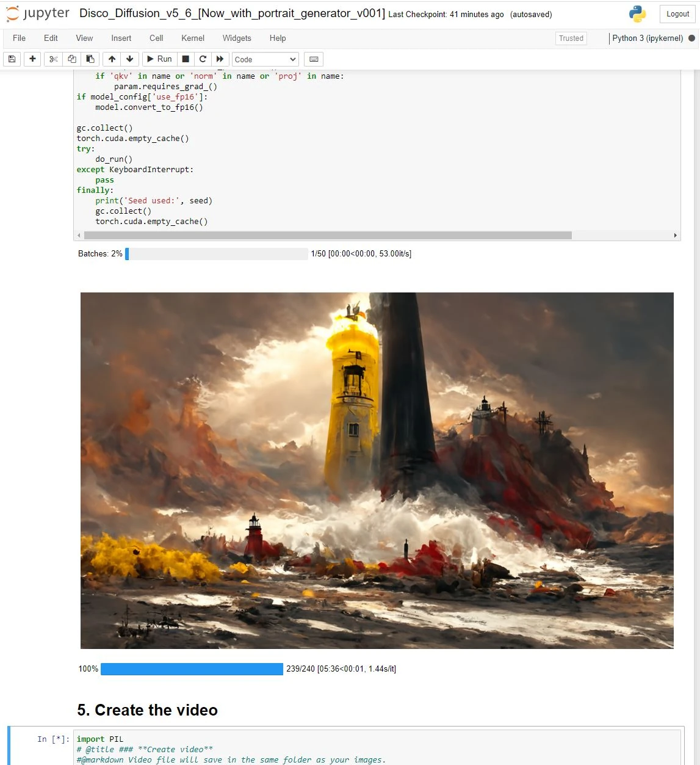Copy selected cells icon
The width and height of the screenshot is (700, 765).
click(72, 59)
